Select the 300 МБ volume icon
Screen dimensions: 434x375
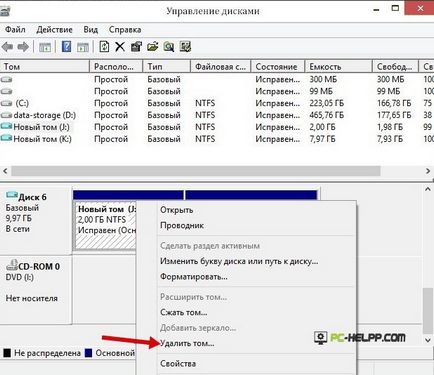[7, 79]
